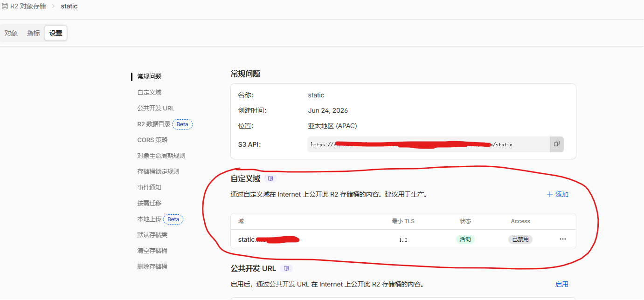This screenshot has height=300, width=644.
Task: Click the S3 API URL field
Action: pos(429,144)
